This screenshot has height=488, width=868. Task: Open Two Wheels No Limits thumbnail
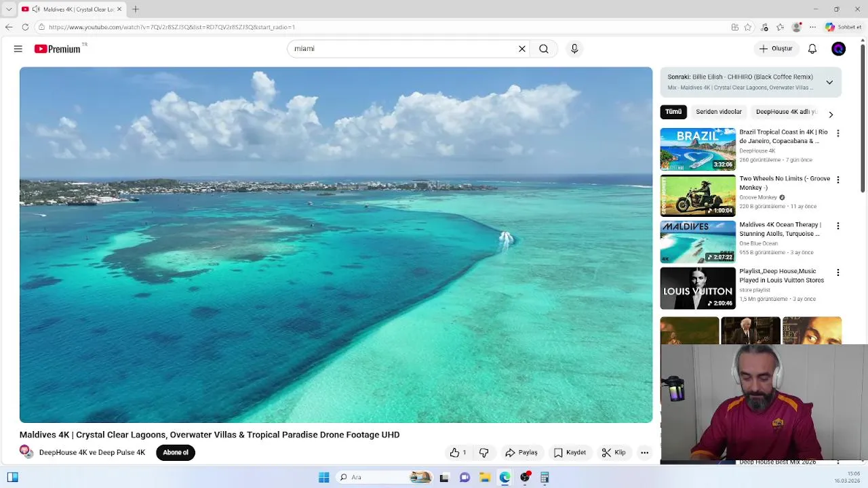698,195
